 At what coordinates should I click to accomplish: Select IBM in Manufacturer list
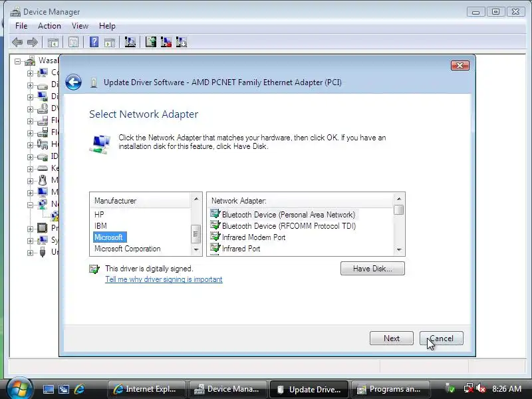coord(100,225)
